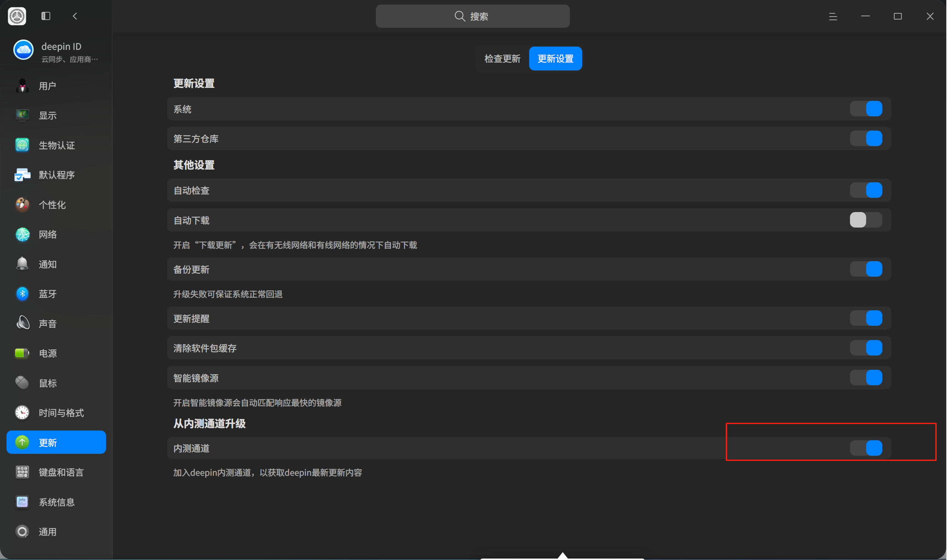Open 通用 general gear icon
This screenshot has width=947, height=560.
[x=22, y=532]
